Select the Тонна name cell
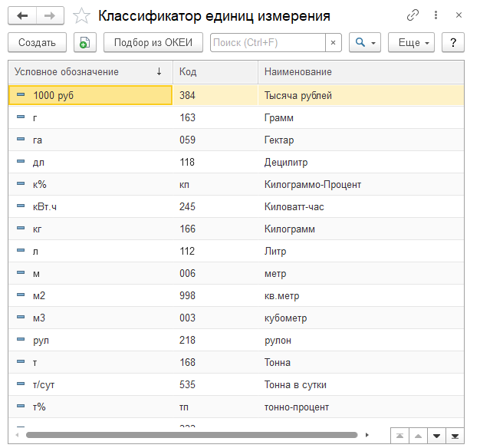Image resolution: width=480 pixels, height=448 pixels. coord(361,362)
